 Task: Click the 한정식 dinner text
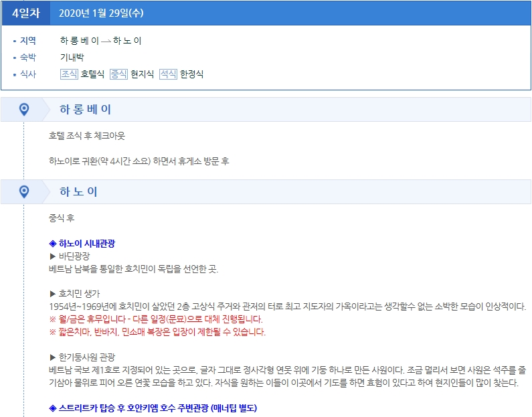pyautogui.click(x=191, y=74)
